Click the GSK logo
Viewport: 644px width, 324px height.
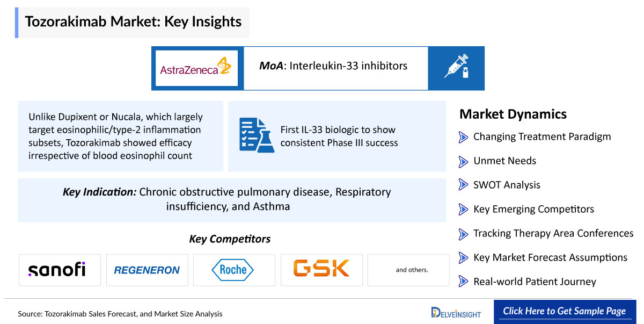tap(321, 269)
